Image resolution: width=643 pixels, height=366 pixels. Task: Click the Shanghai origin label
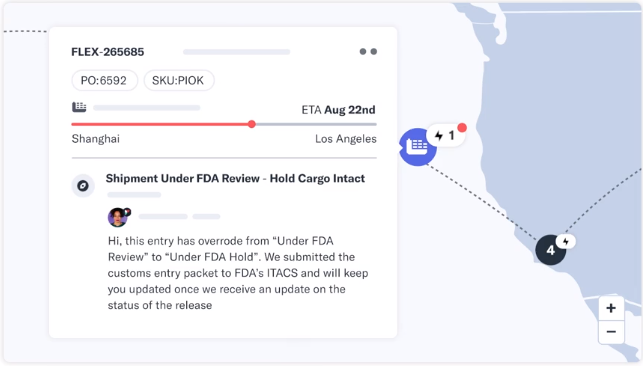(x=96, y=139)
